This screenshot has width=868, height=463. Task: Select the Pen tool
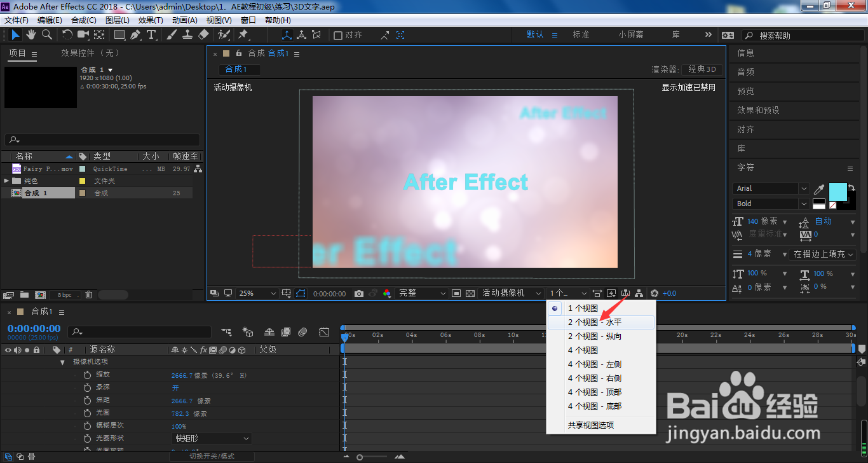pyautogui.click(x=135, y=34)
